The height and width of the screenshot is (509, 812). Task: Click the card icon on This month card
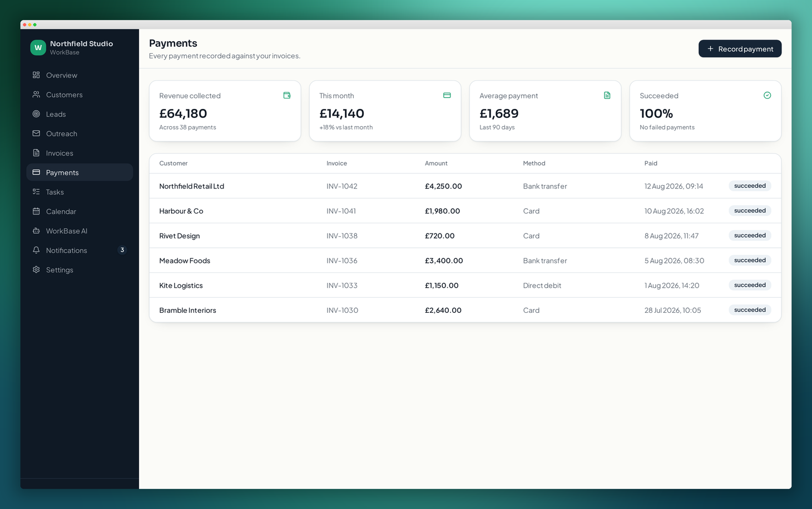tap(447, 96)
